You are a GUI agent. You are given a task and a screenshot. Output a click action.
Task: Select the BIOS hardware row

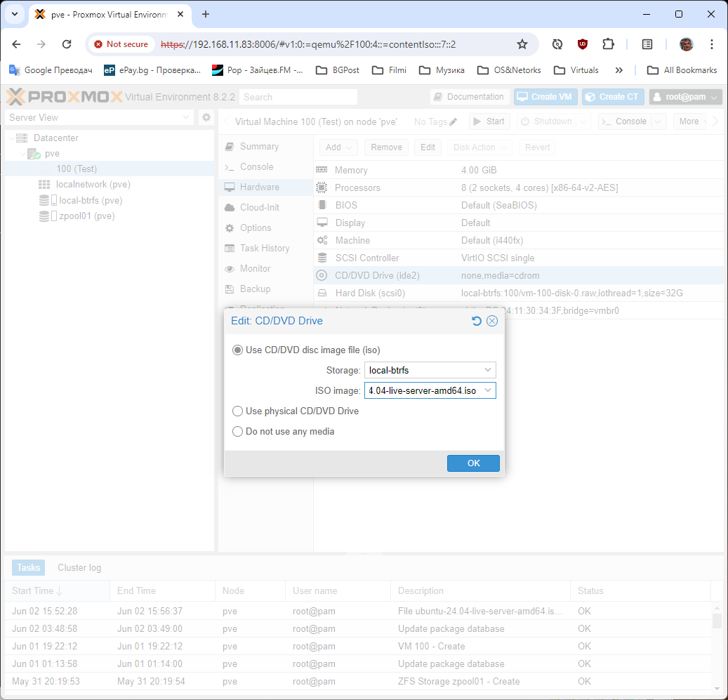tap(519, 206)
